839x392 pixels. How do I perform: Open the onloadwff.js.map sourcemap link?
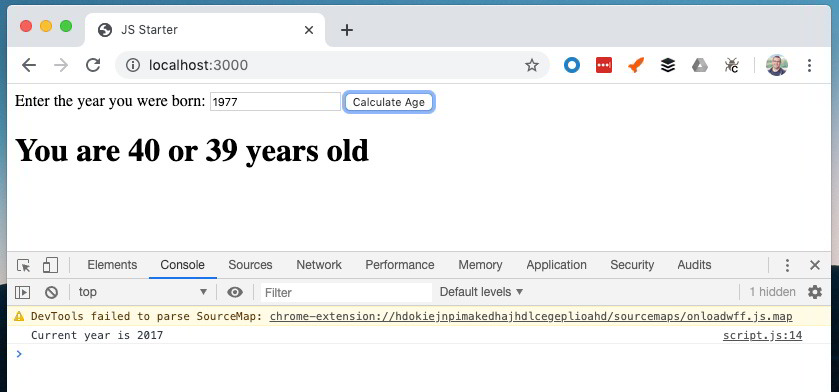click(x=531, y=317)
